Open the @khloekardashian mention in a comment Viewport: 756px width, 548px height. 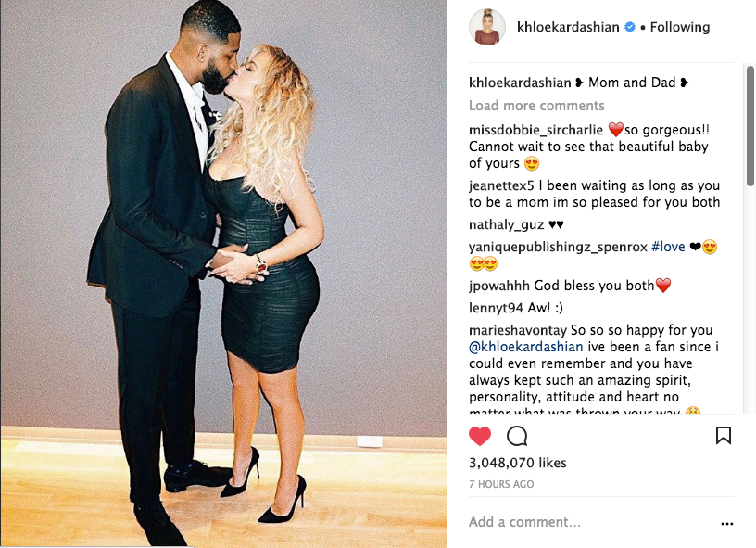pyautogui.click(x=526, y=347)
